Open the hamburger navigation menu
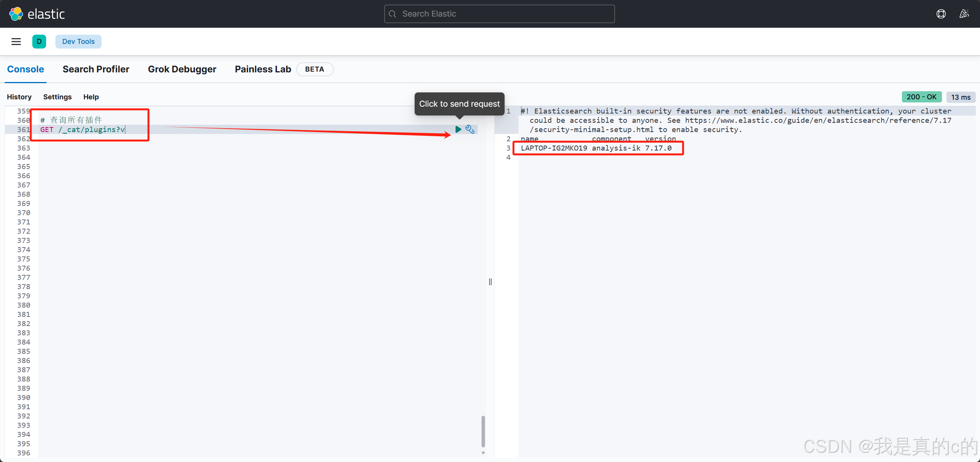The width and height of the screenshot is (980, 462). 16,42
